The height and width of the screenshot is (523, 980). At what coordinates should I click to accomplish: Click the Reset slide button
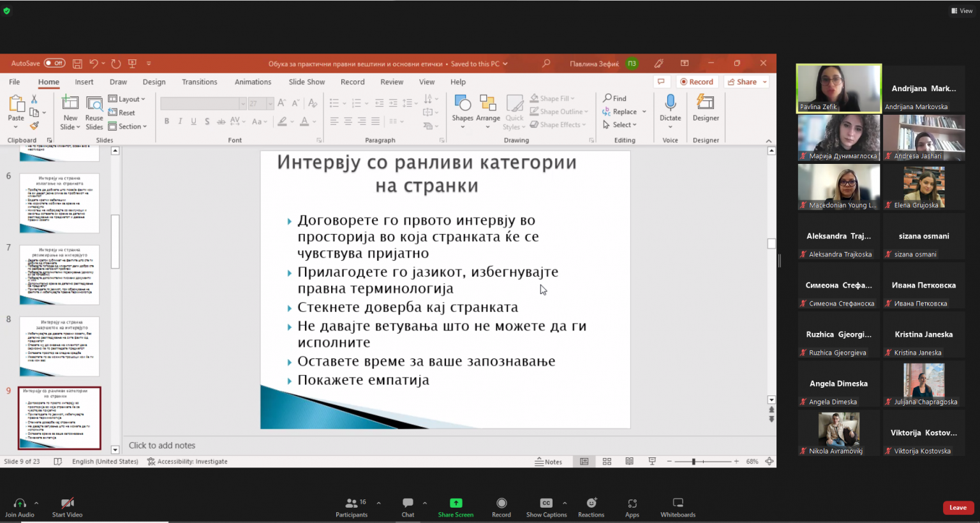click(122, 113)
